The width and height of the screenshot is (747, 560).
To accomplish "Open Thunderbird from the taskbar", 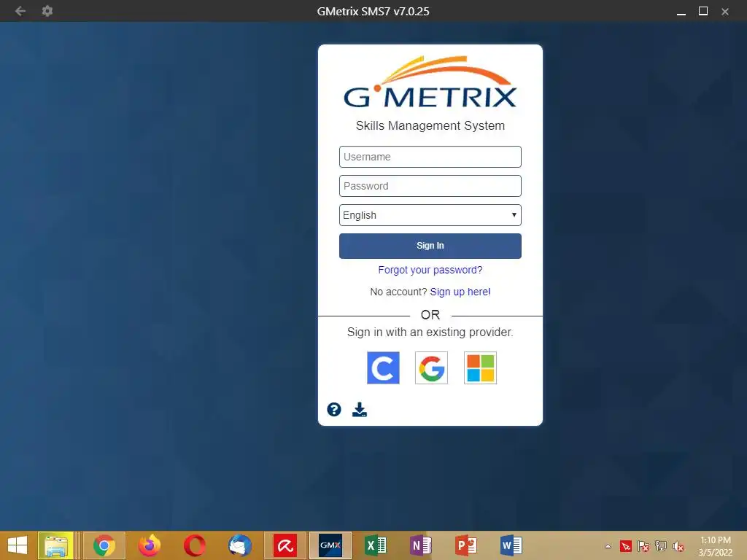I will tap(239, 545).
